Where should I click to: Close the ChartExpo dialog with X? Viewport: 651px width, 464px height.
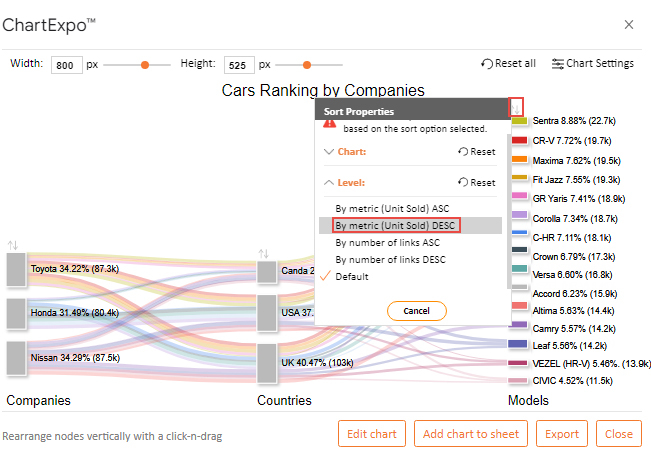point(629,24)
